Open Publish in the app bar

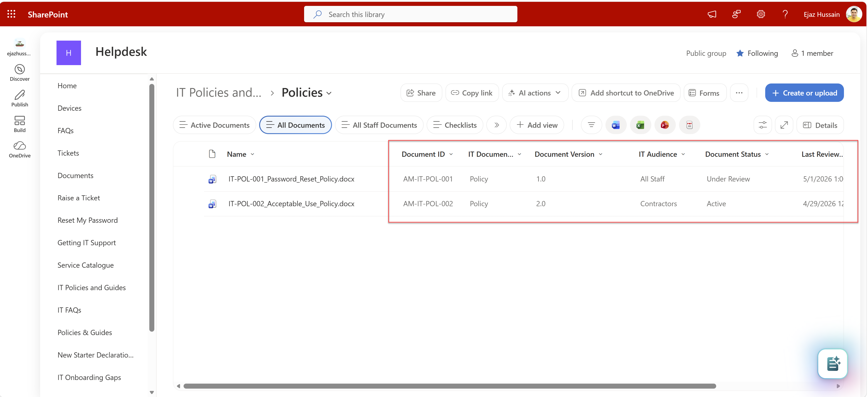20,98
